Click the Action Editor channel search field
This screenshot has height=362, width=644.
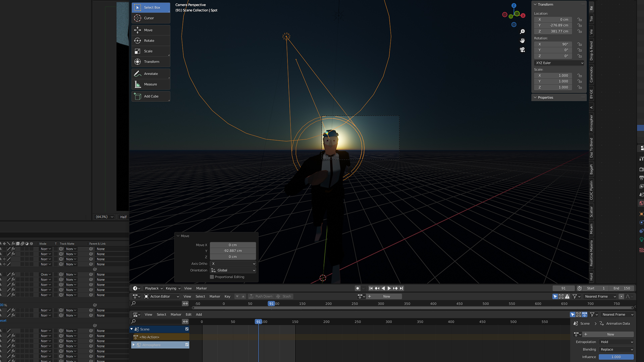click(156, 303)
